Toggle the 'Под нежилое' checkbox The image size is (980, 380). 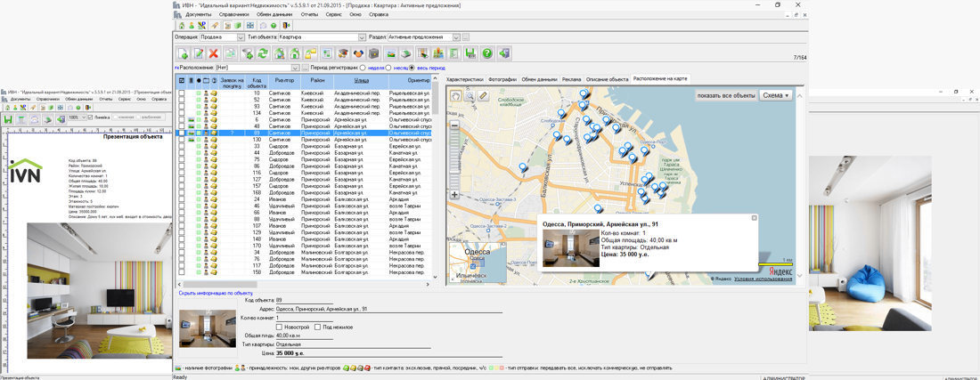coord(318,327)
